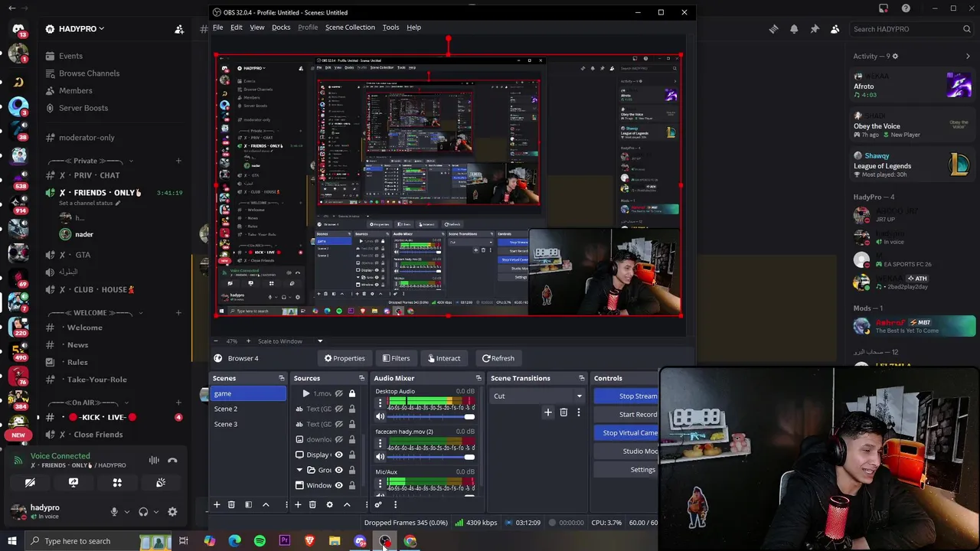
Task: Add a new scene transition
Action: click(547, 412)
